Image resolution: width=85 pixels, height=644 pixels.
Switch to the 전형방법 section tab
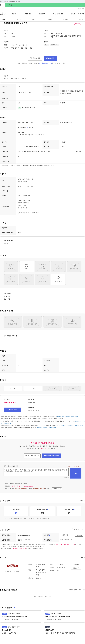coord(66,19)
